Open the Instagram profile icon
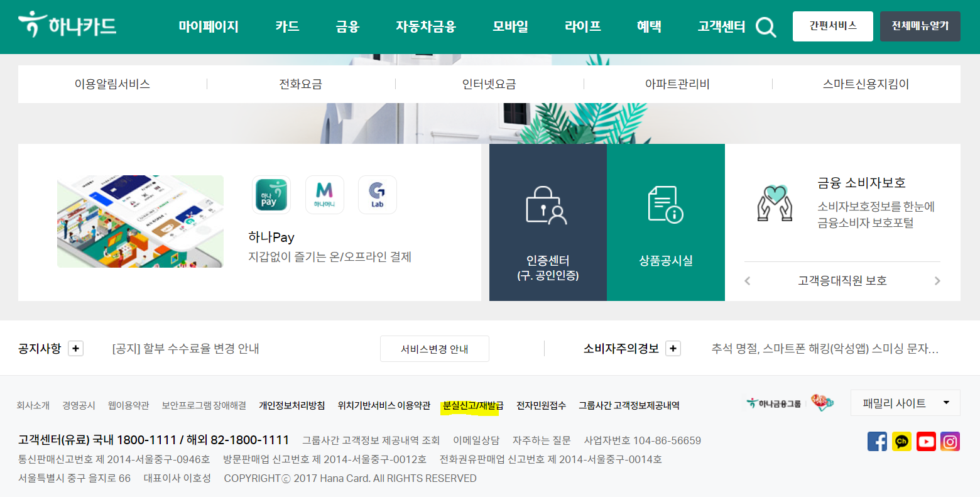This screenshot has height=497, width=980. [x=950, y=440]
